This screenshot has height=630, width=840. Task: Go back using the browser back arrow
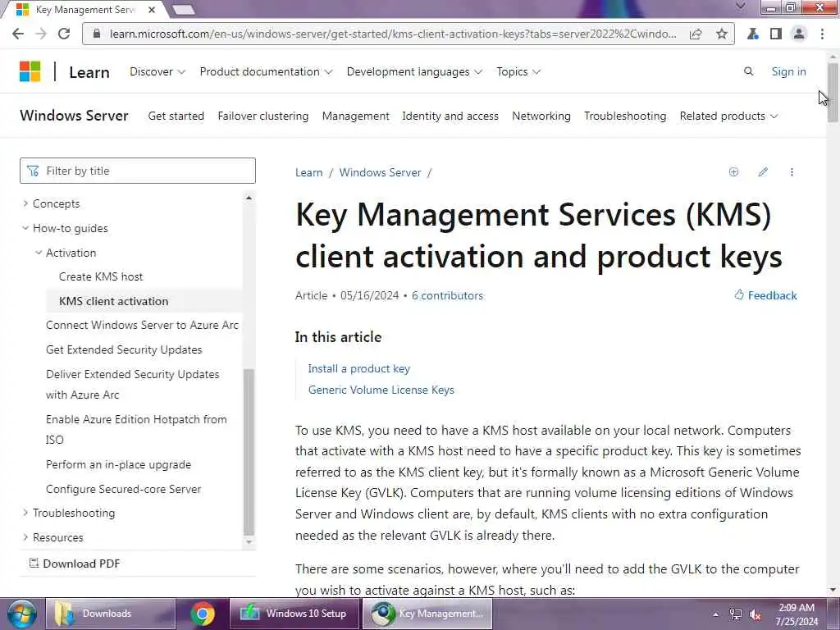click(18, 34)
